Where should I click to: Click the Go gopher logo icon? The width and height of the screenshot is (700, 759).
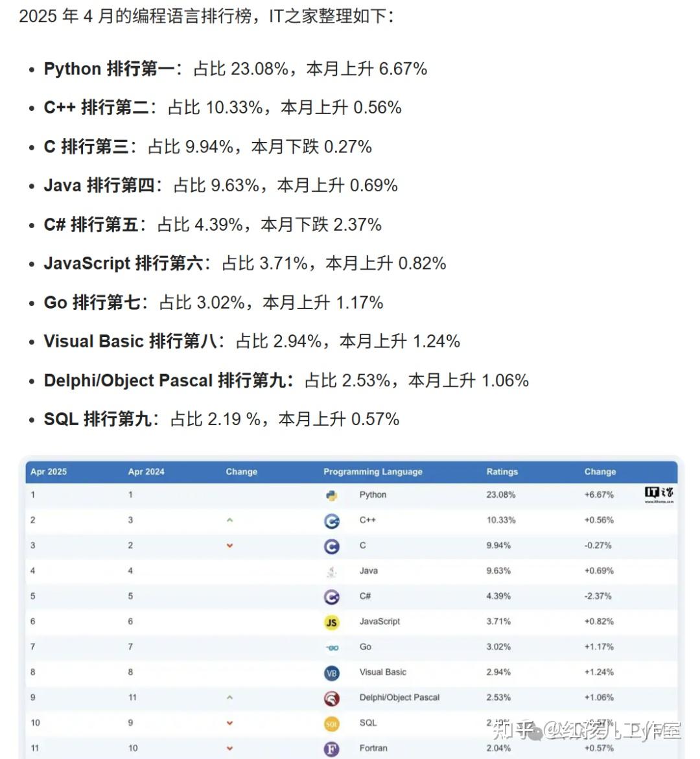[x=332, y=648]
